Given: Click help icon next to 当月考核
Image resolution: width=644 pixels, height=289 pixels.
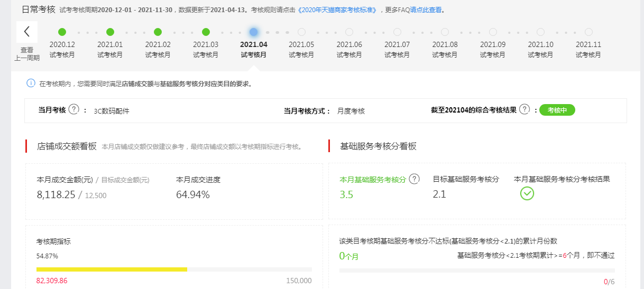Looking at the screenshot, I should [x=74, y=109].
